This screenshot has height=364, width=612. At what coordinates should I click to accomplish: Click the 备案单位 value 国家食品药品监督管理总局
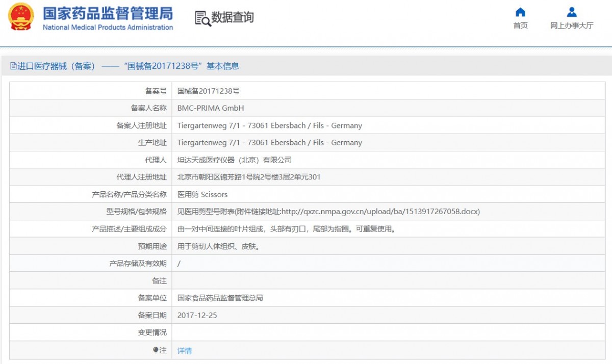pos(220,298)
